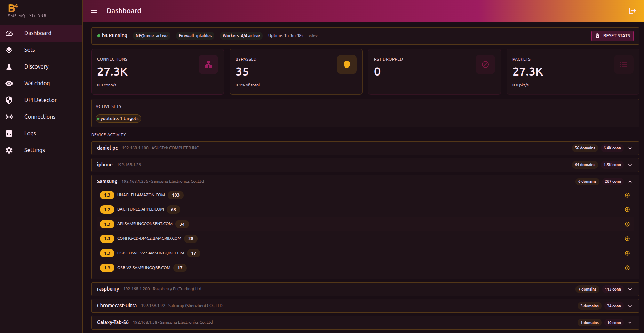The height and width of the screenshot is (333, 644).
Task: Click the RST Dropped blocked icon
Action: pos(485,64)
